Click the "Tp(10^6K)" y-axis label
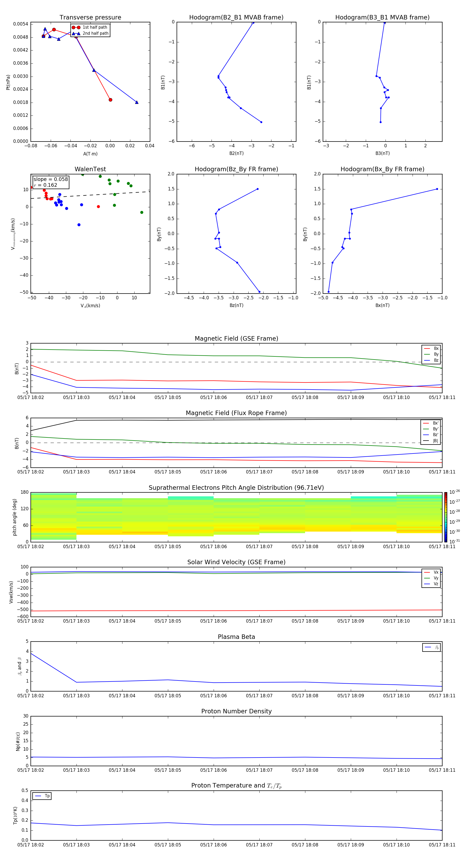The image size is (473, 868). pyautogui.click(x=15, y=815)
